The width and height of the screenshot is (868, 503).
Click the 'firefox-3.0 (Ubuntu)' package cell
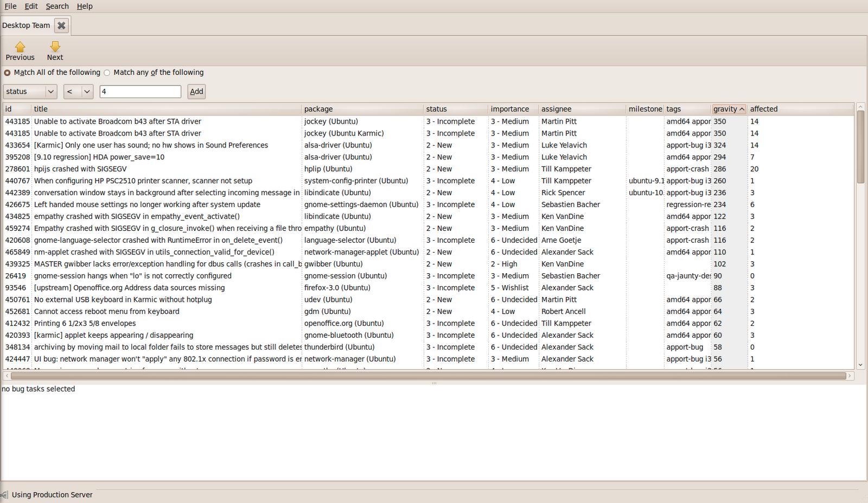click(337, 288)
